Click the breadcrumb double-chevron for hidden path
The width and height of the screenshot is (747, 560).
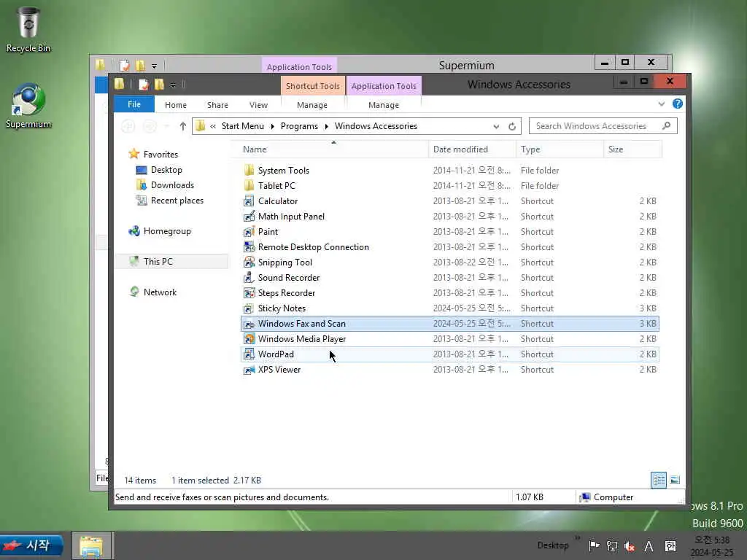pos(213,126)
